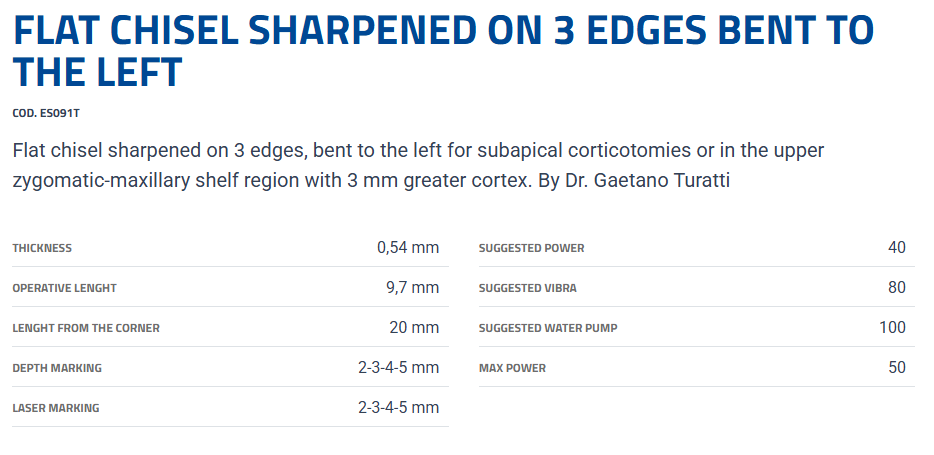Image resolution: width=934 pixels, height=455 pixels.
Task: Click the Lenght From The Corner label
Action: (86, 328)
